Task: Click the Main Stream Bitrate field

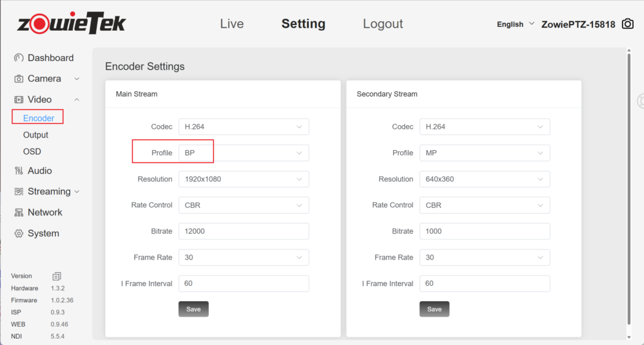Action: point(243,231)
